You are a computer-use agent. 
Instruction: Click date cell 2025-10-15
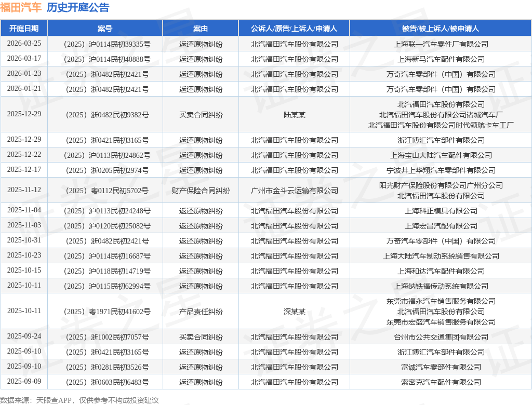(24, 270)
